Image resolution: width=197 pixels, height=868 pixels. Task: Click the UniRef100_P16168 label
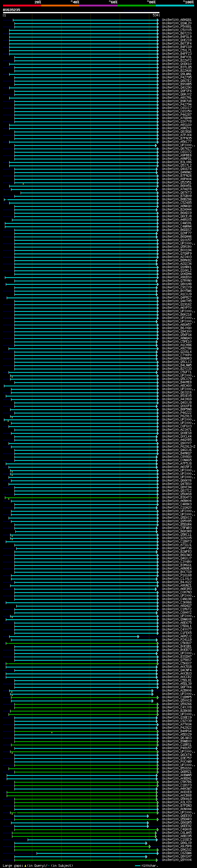pos(176,575)
